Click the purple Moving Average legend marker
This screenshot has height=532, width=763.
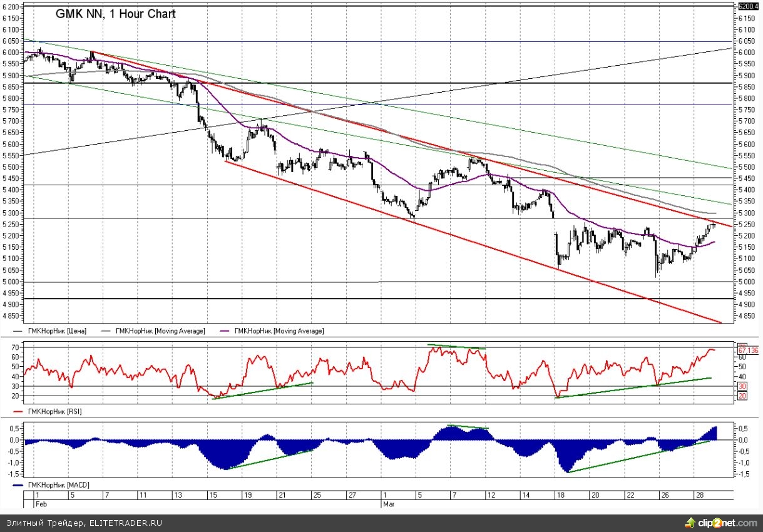[x=223, y=330]
